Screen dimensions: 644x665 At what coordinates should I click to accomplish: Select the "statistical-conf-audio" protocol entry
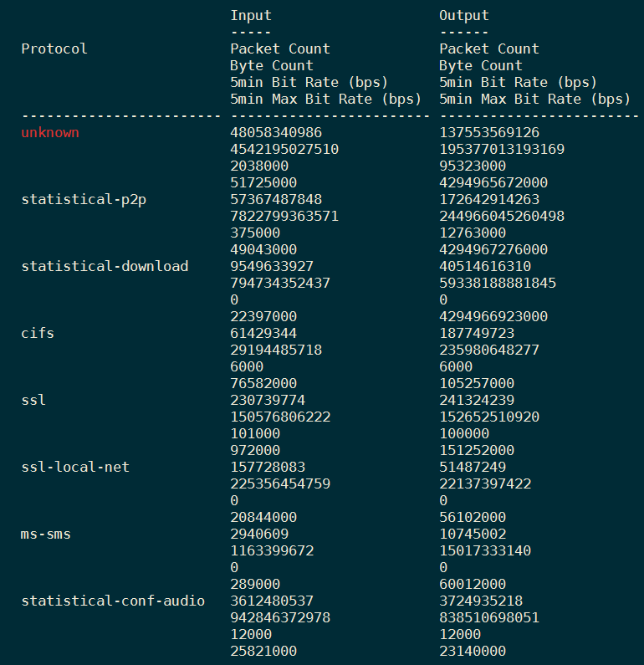click(113, 601)
